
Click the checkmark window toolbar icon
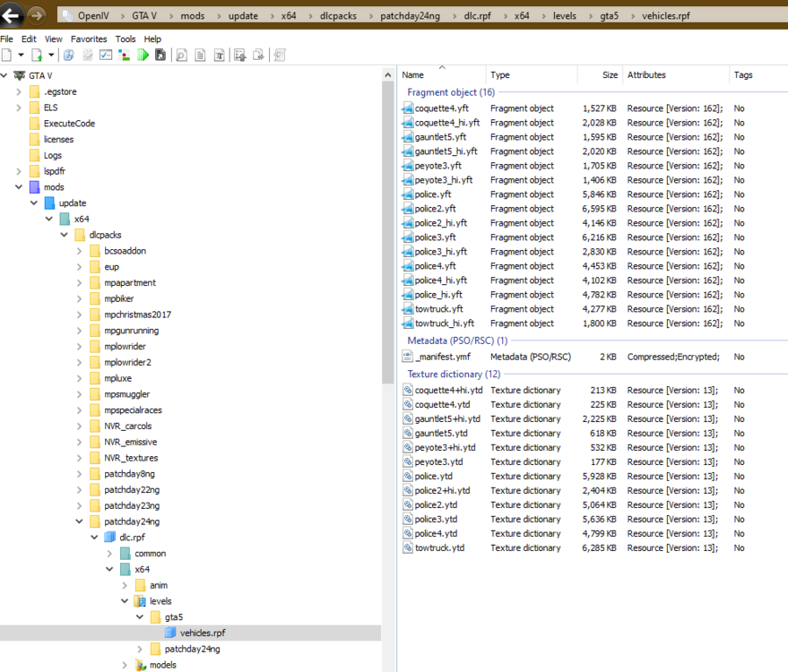[x=106, y=56]
